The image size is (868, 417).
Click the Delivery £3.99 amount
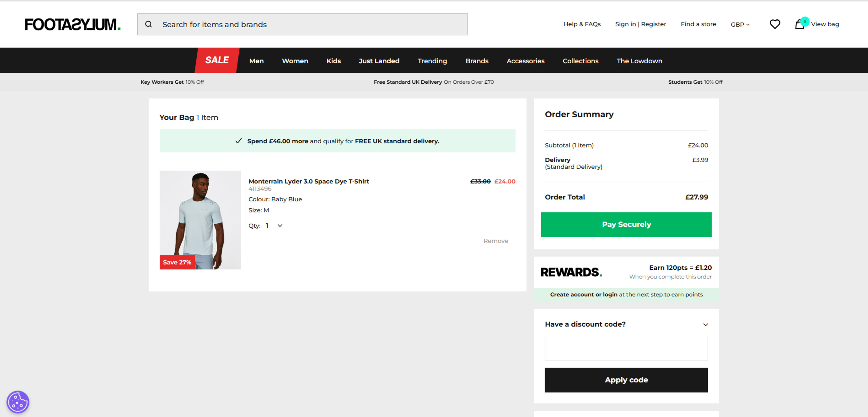pyautogui.click(x=700, y=160)
